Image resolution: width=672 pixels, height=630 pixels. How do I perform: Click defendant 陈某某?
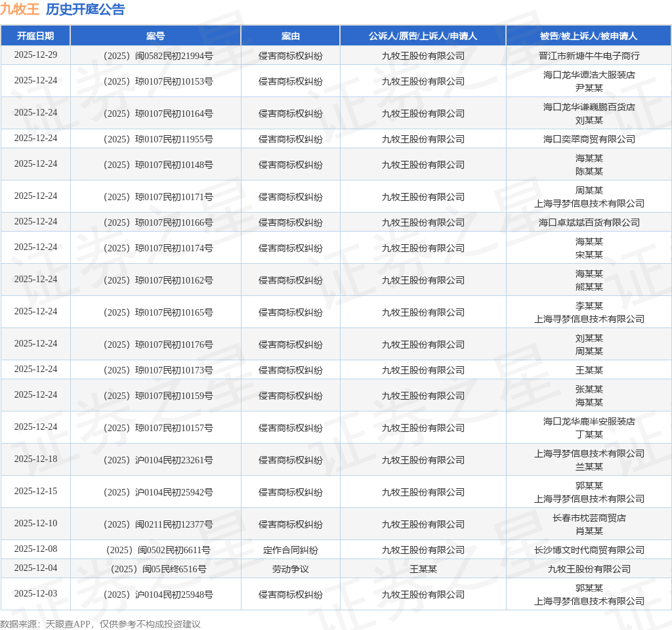[589, 171]
